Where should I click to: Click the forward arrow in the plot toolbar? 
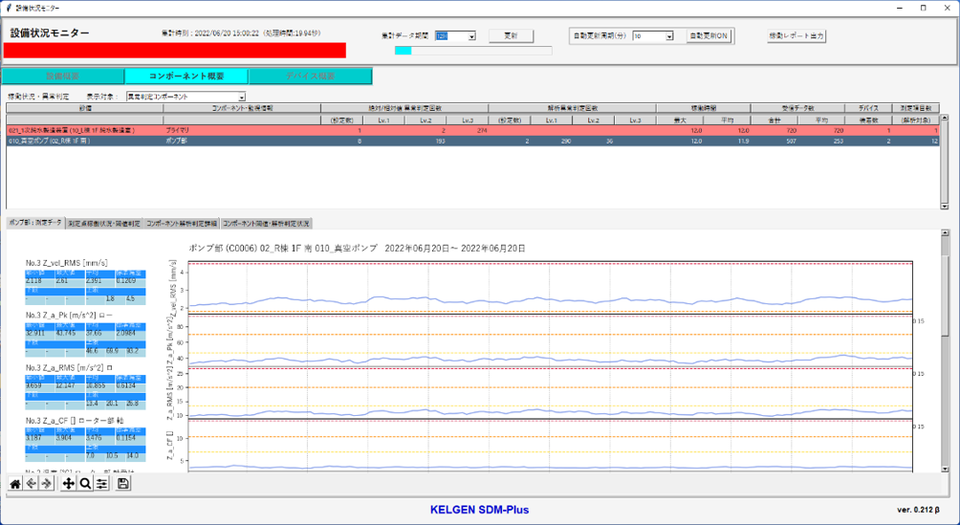click(47, 483)
